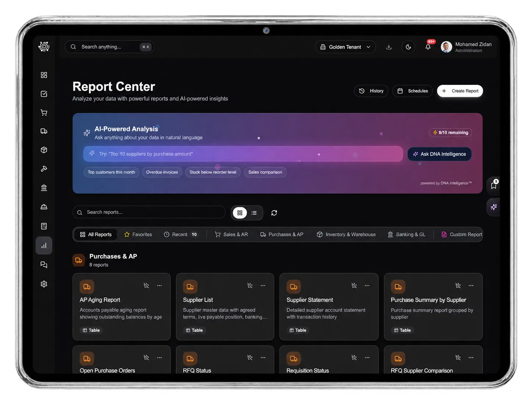Screen dimensions: 532x399
Task: Open more options on Supplier Statement card
Action: point(367,285)
